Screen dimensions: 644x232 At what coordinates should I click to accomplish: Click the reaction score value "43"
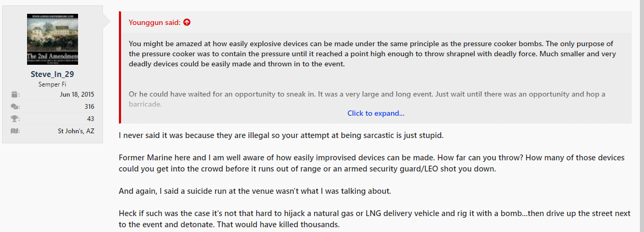pyautogui.click(x=90, y=119)
